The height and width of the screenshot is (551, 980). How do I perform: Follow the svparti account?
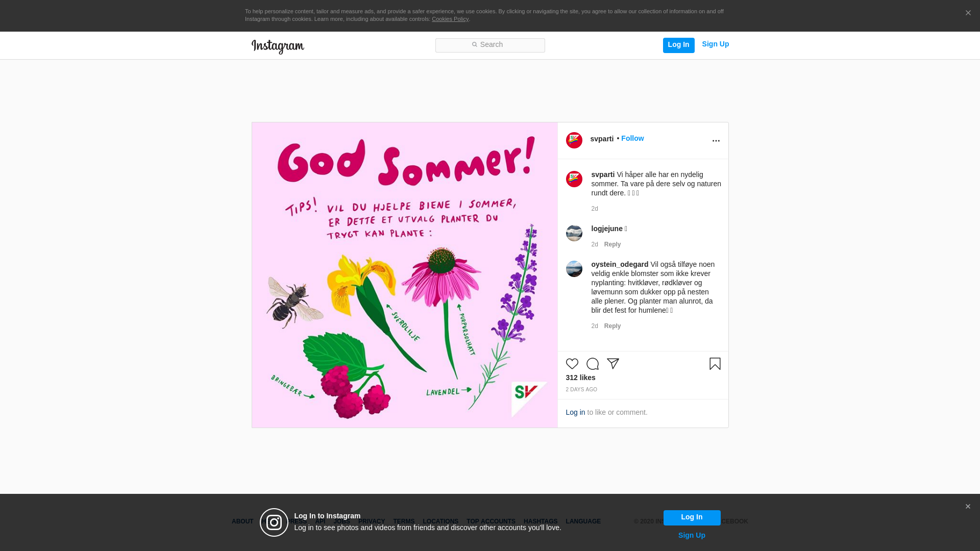point(632,138)
